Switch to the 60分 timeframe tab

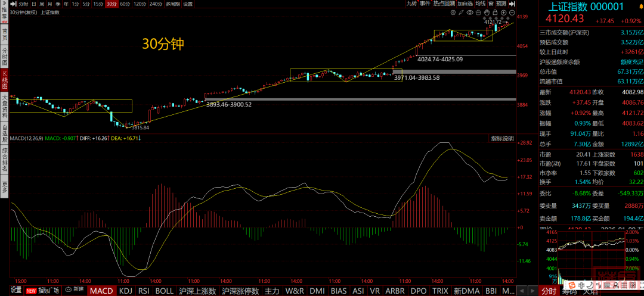(x=125, y=4)
